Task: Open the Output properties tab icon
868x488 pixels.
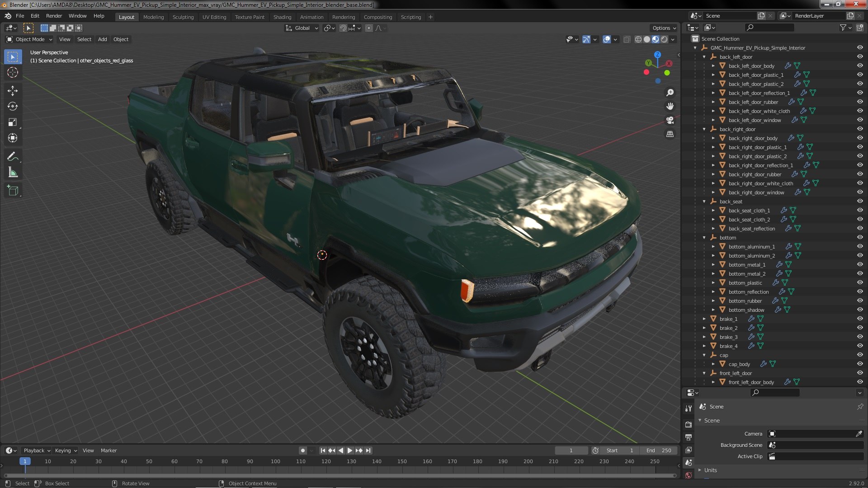Action: coord(689,437)
